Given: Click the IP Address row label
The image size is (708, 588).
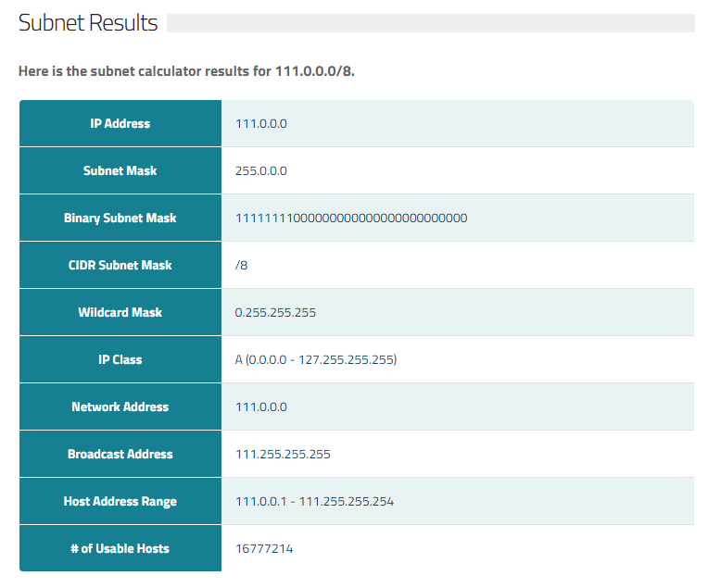Looking at the screenshot, I should (x=120, y=124).
